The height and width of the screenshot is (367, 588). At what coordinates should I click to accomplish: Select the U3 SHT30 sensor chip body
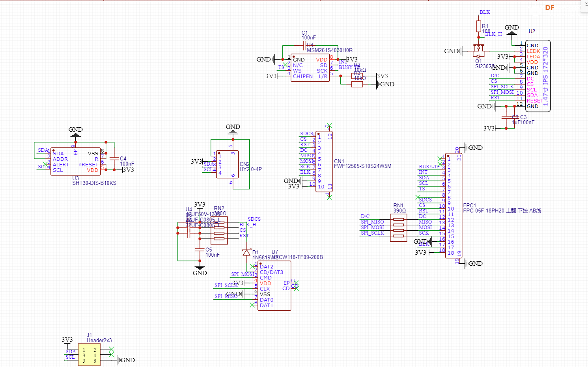[76, 162]
